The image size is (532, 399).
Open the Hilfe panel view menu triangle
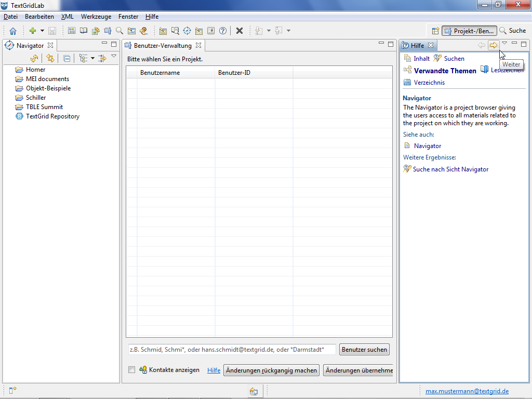tap(504, 44)
